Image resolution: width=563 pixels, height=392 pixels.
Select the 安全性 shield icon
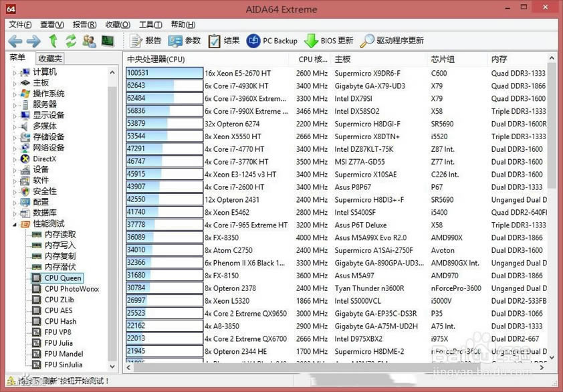point(25,191)
